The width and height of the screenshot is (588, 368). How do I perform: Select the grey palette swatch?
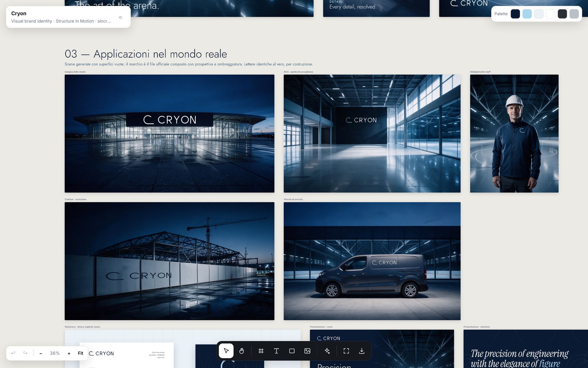[x=574, y=14]
